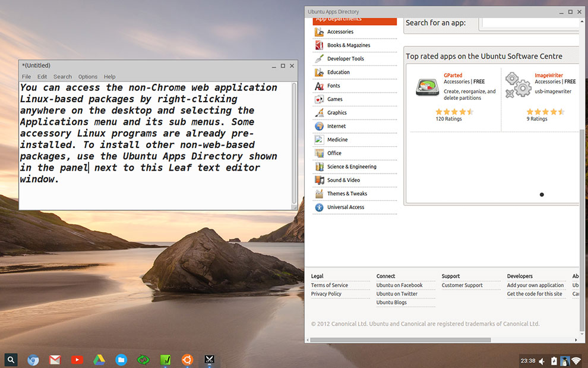Click the volume icon in the system tray
This screenshot has height=368, width=588.
(x=542, y=361)
